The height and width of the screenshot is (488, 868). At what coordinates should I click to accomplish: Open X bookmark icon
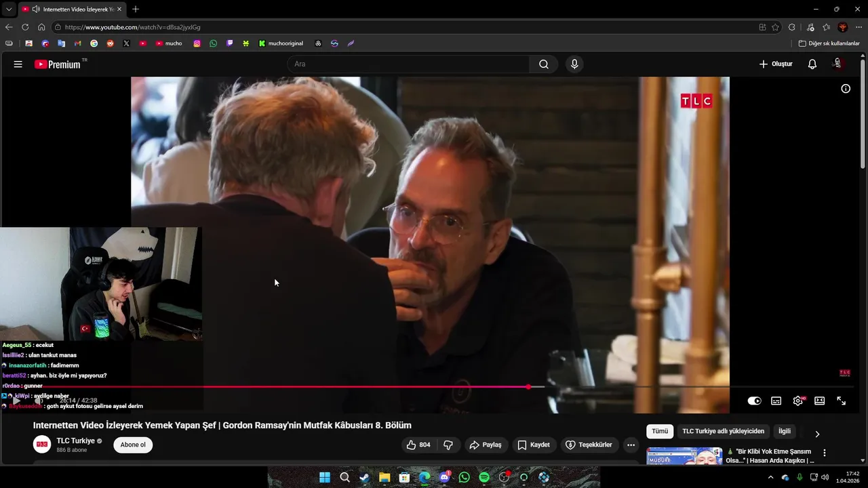[126, 43]
